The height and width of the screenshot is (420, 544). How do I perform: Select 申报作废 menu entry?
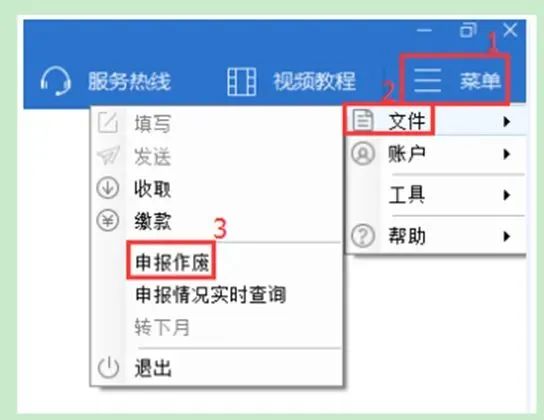(x=172, y=262)
